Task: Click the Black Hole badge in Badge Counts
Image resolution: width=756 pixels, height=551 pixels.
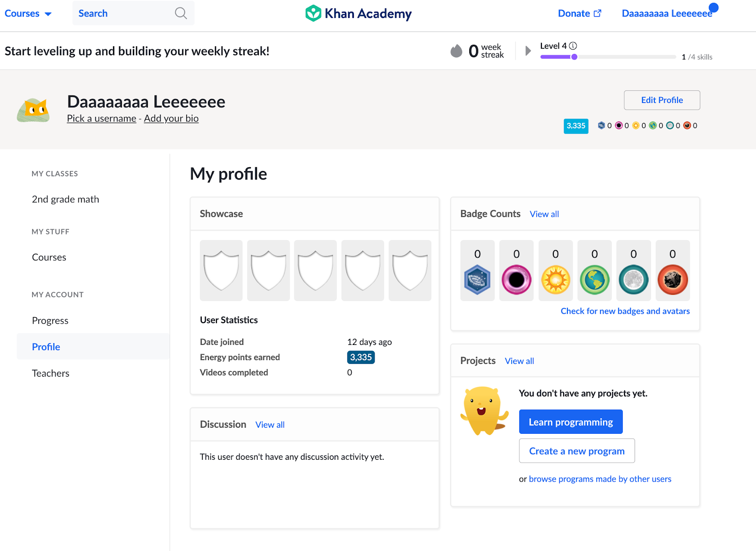Action: (516, 280)
